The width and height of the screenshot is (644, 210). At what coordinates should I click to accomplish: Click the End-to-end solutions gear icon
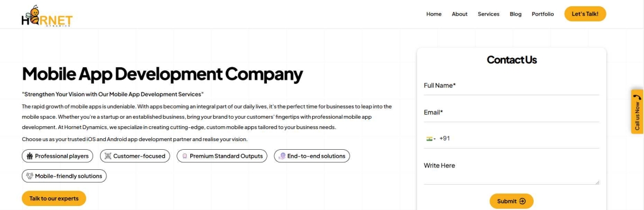[282, 156]
